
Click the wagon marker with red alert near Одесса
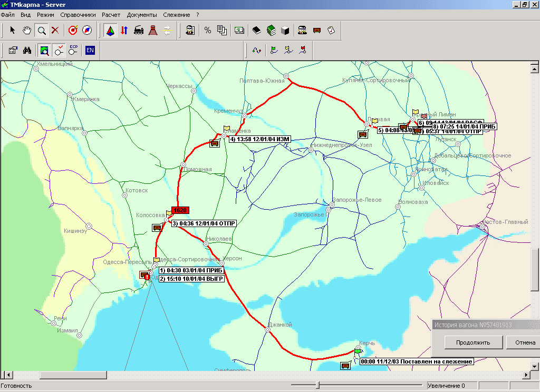pos(145,275)
